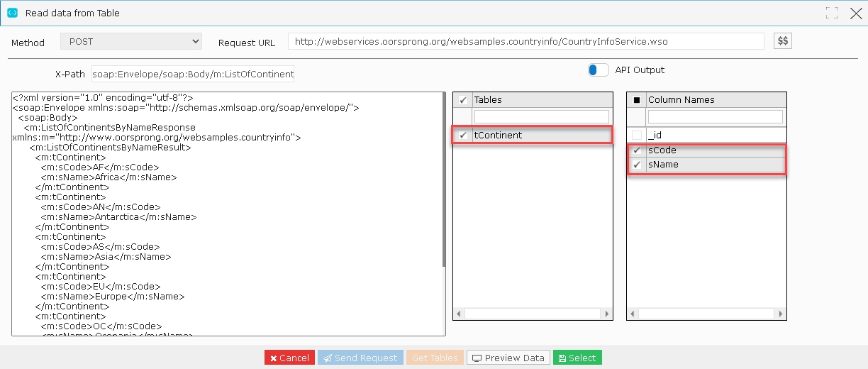Uncheck the tContinent table checkbox
The image size is (868, 369).
463,135
